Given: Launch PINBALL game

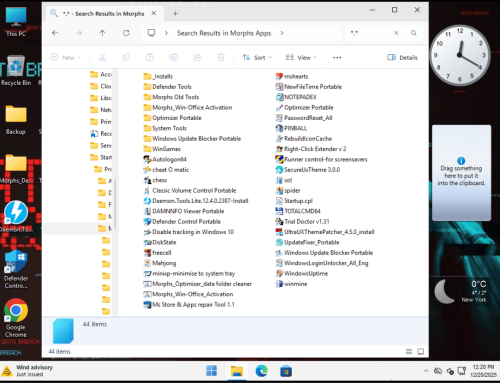Looking at the screenshot, I should [291, 128].
